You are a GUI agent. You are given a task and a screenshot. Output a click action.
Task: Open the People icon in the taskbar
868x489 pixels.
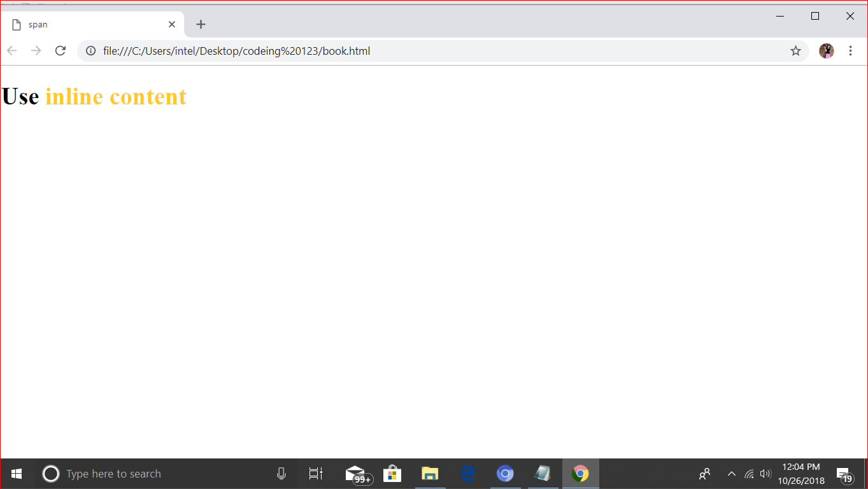tap(704, 474)
